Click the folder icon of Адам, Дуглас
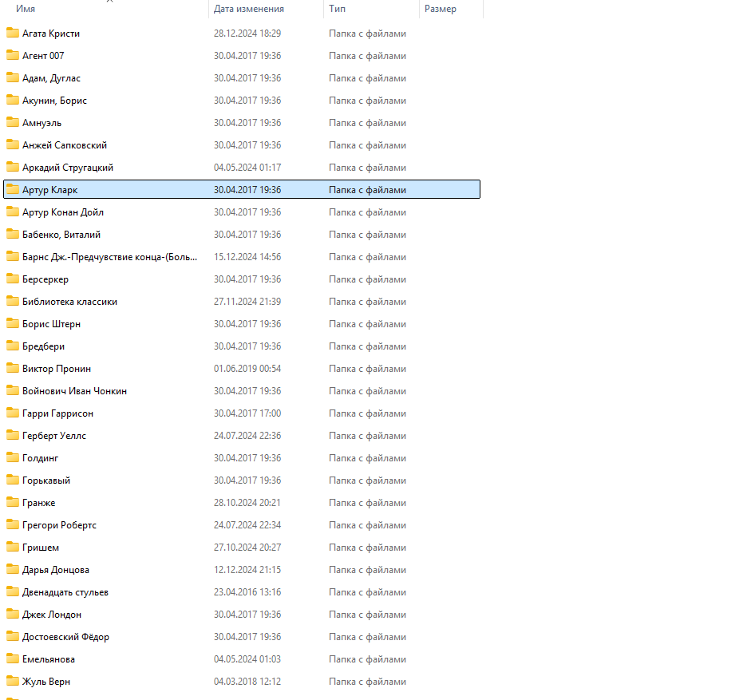The width and height of the screenshot is (751, 700). click(x=13, y=77)
